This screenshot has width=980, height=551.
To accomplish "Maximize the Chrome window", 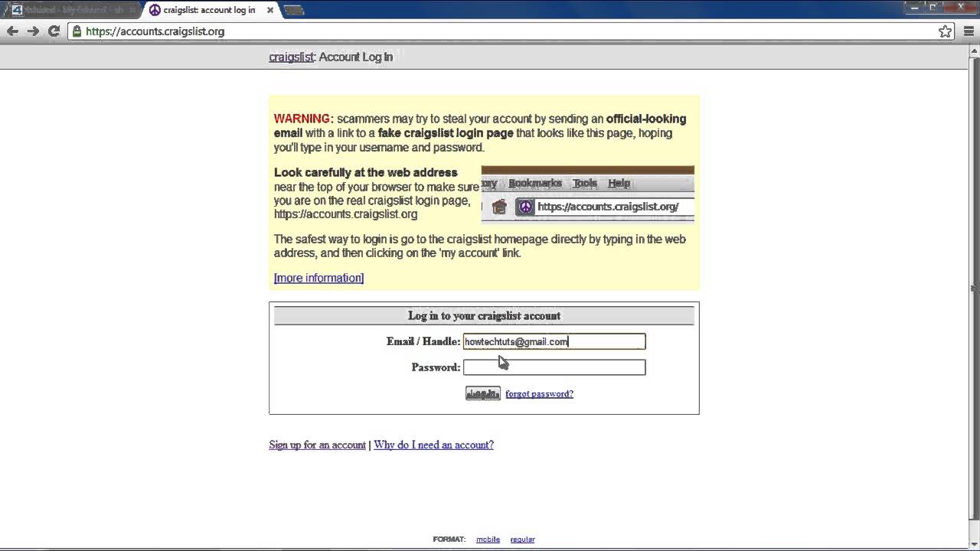I will point(934,7).
